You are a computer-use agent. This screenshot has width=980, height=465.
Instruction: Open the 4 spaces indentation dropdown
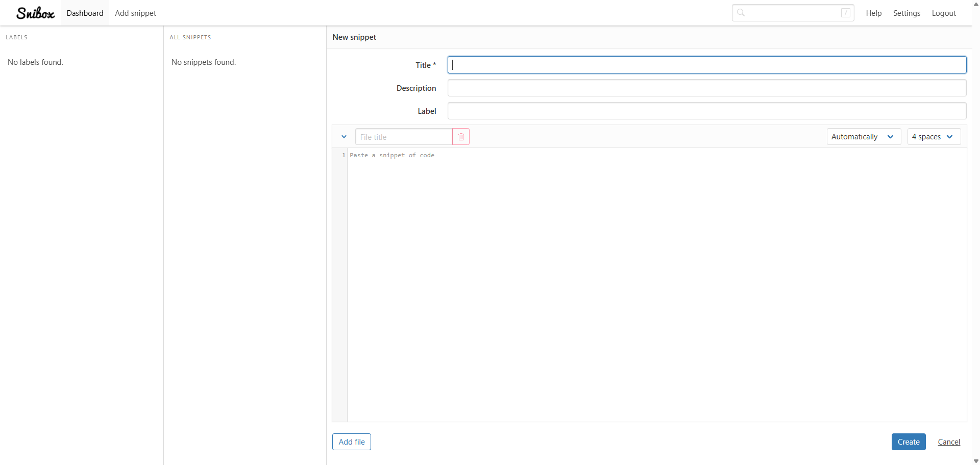point(934,137)
